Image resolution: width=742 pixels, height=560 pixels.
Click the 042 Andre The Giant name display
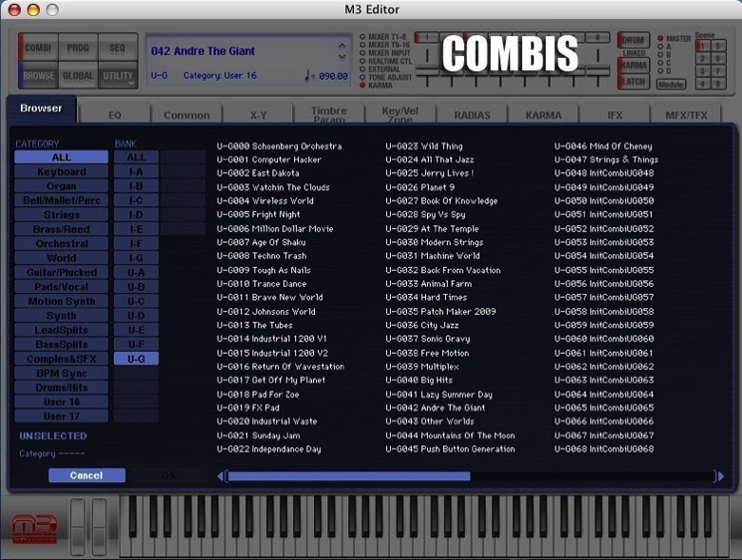pyautogui.click(x=203, y=51)
